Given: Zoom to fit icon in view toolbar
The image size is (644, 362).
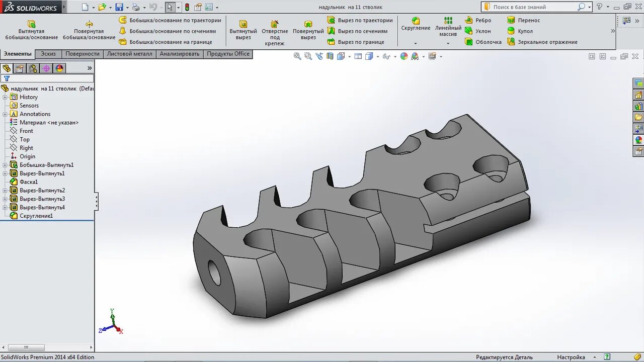Looking at the screenshot, I should (x=297, y=56).
